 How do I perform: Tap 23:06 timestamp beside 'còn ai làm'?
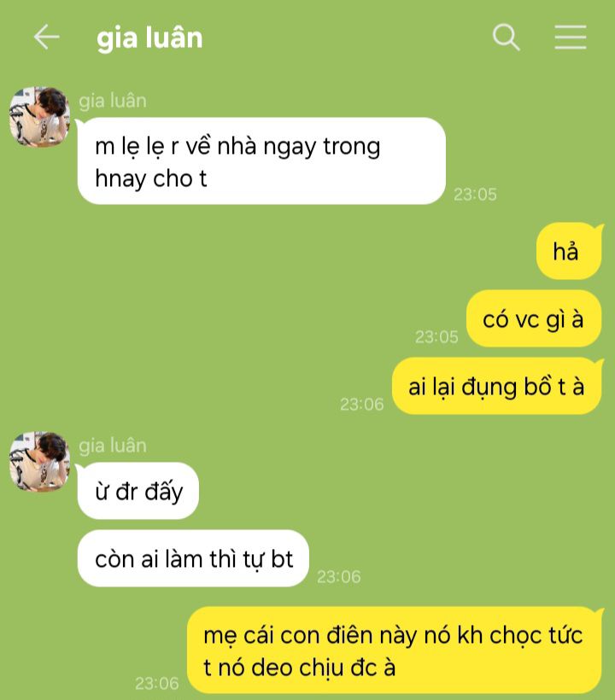coord(338,576)
